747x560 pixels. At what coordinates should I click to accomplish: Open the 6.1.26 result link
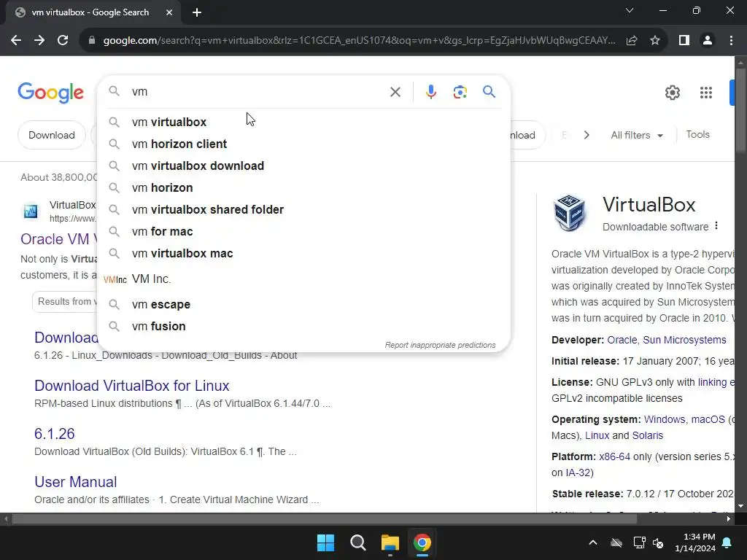pos(54,433)
